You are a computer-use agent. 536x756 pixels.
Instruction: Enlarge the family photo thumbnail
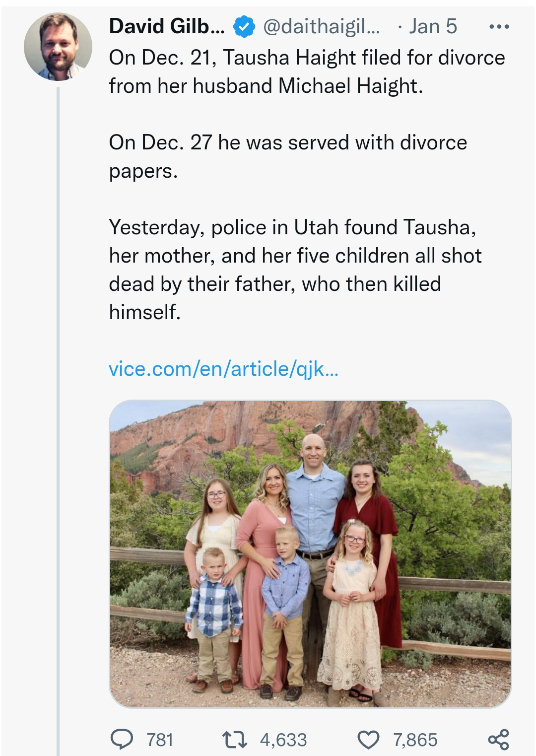(x=310, y=553)
